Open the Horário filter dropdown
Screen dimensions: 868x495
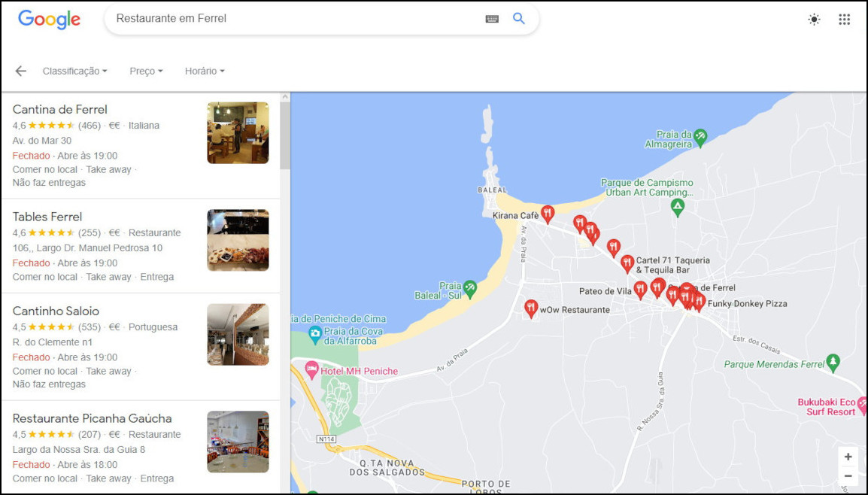[x=205, y=71]
